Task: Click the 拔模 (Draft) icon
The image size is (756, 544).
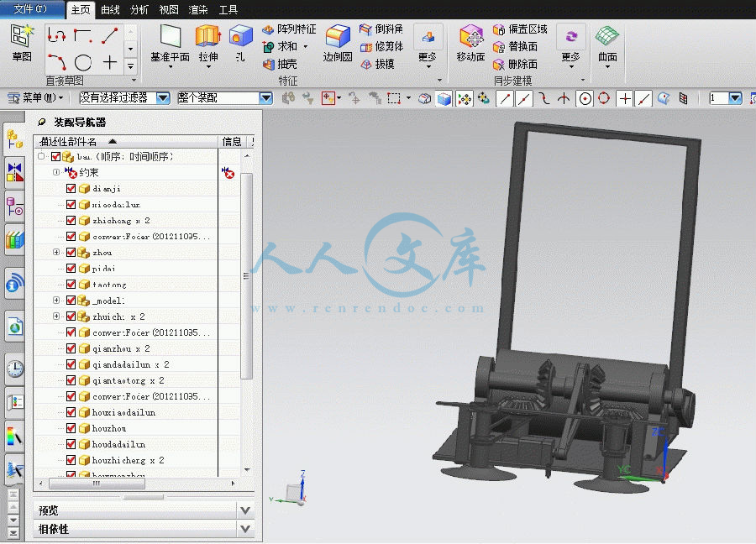Action: click(x=366, y=64)
